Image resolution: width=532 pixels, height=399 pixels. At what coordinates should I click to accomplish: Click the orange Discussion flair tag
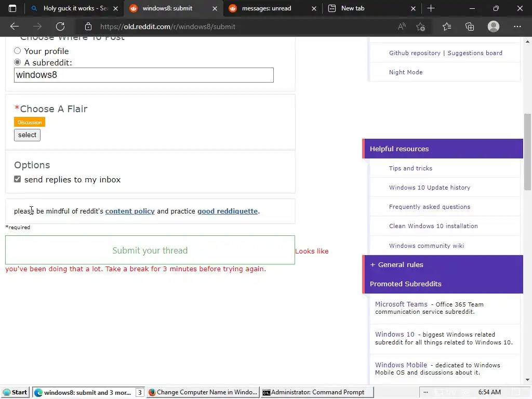coord(30,122)
